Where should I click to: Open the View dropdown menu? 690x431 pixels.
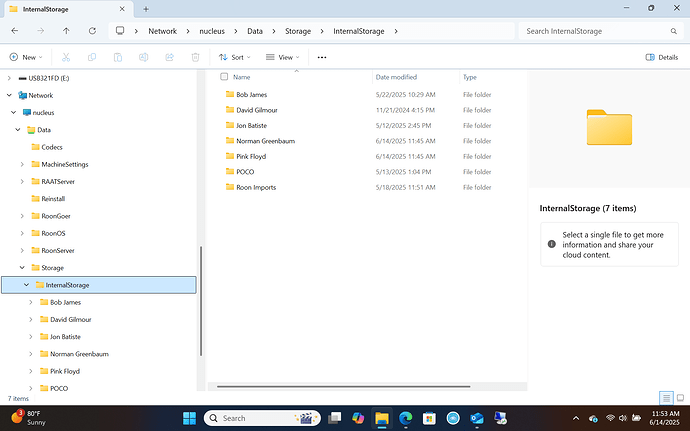[283, 57]
